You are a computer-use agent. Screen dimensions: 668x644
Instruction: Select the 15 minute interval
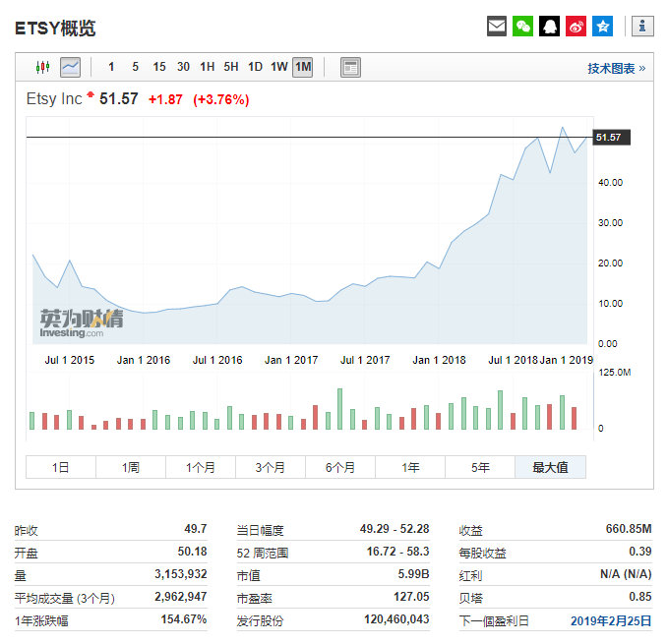coord(159,67)
